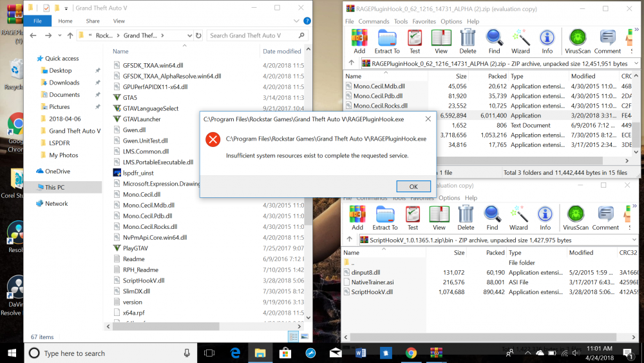Click Find icon in ScriptHookV WinRAR window

pos(492,218)
